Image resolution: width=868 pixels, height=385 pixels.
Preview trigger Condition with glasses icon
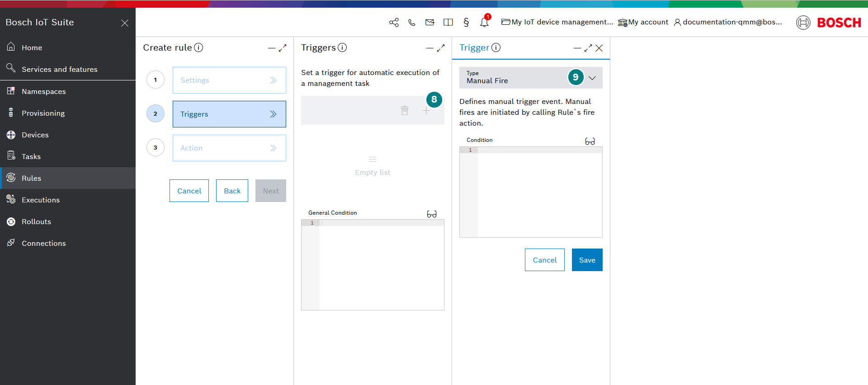tap(590, 141)
